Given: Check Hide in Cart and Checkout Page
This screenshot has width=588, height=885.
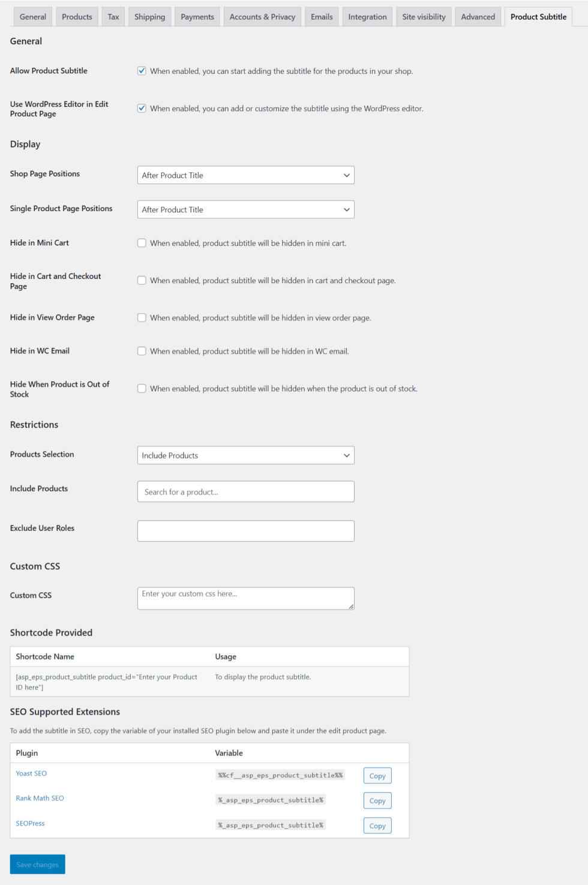Looking at the screenshot, I should click(142, 280).
